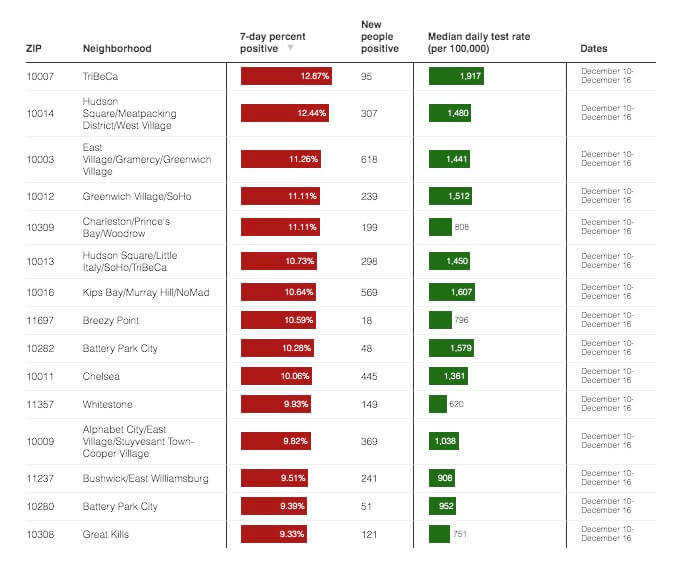Click the 1,607 green bar for Kips Bay
This screenshot has height=562, width=687.
[x=452, y=292]
